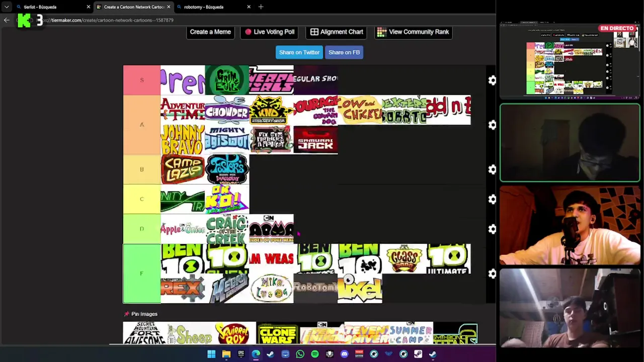Click the green F tier label
This screenshot has width=644, height=362.
point(142,274)
